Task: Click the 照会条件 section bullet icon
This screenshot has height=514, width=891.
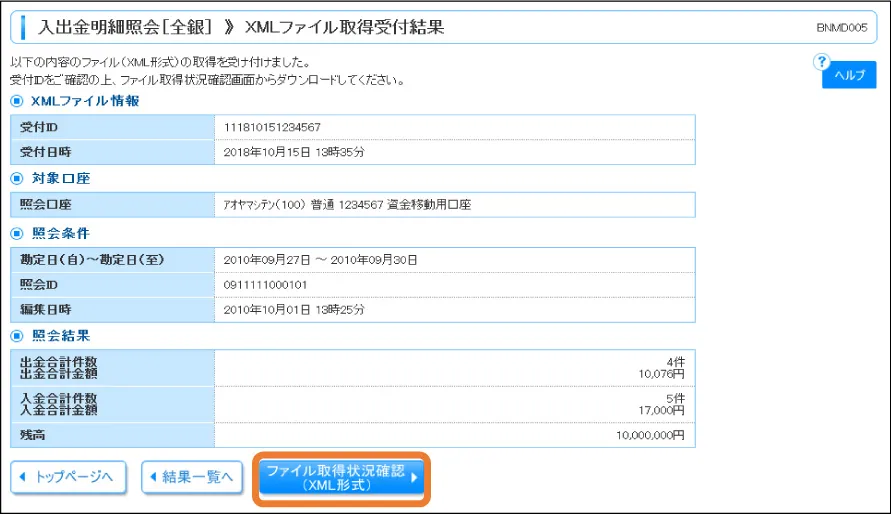Action: coord(17,233)
